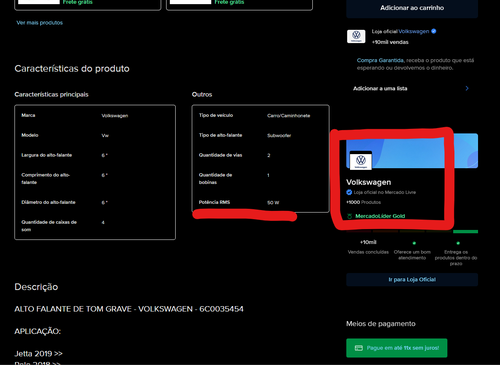Click Ir para Loja Oficial button
Screen dimensions: 500x365
pyautogui.click(x=412, y=280)
